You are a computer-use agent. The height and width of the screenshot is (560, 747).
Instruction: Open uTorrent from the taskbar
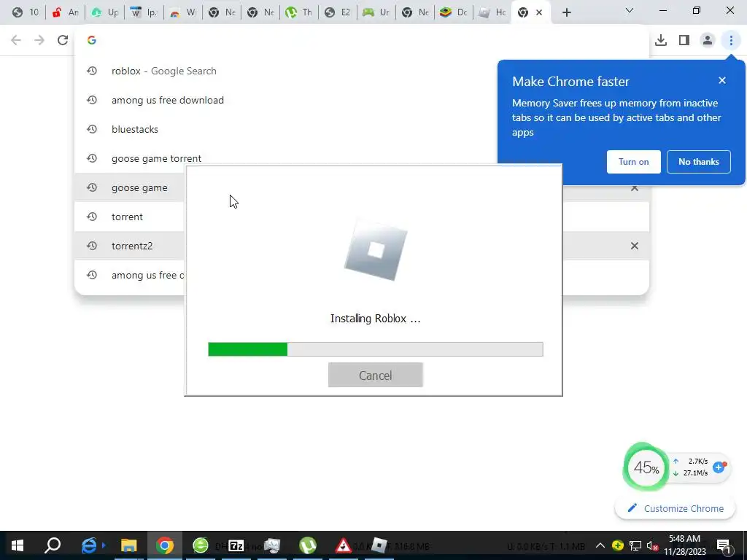308,545
